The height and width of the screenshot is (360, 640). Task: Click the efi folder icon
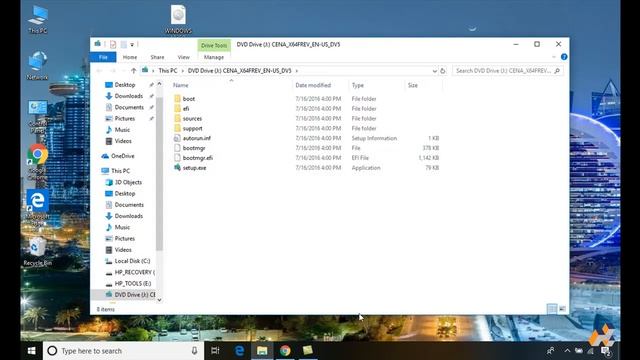pyautogui.click(x=177, y=109)
